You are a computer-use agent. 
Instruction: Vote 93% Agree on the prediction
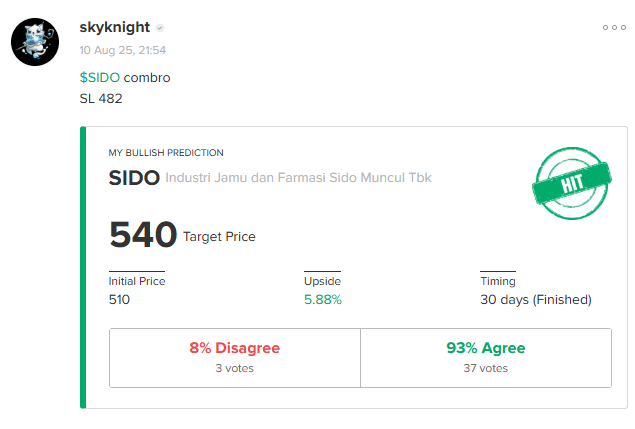tap(486, 358)
